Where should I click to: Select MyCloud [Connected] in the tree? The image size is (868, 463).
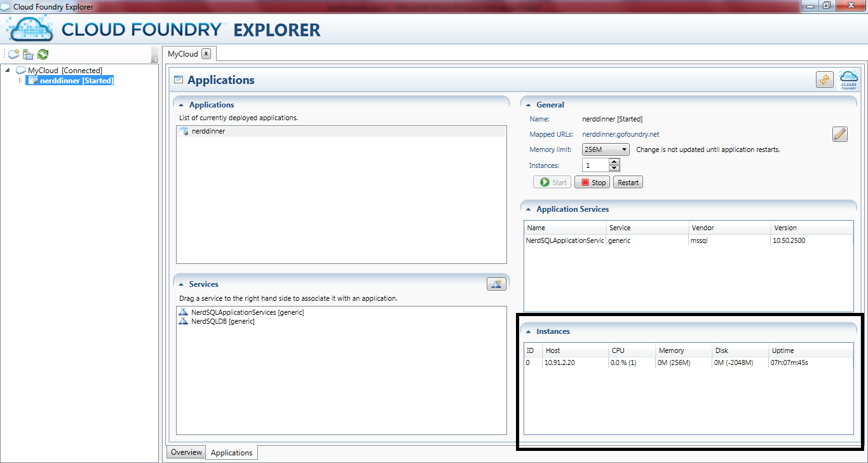click(x=65, y=71)
